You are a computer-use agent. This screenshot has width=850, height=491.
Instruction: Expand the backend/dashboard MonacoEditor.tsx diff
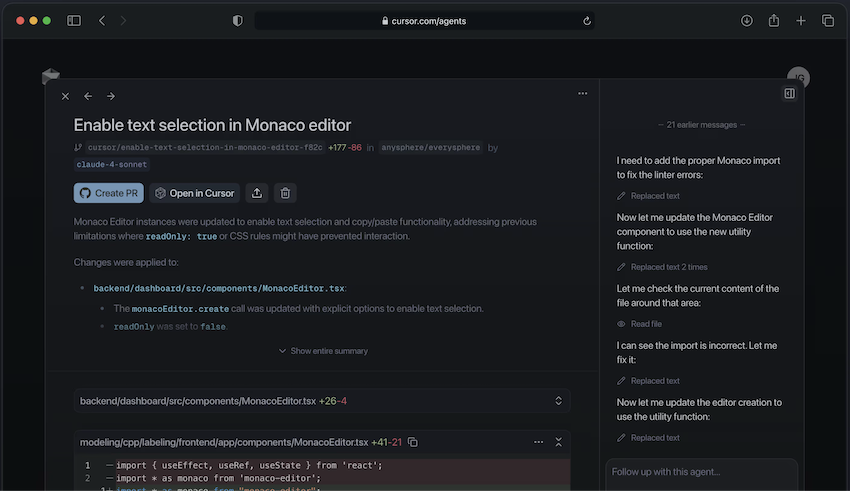[x=558, y=401]
